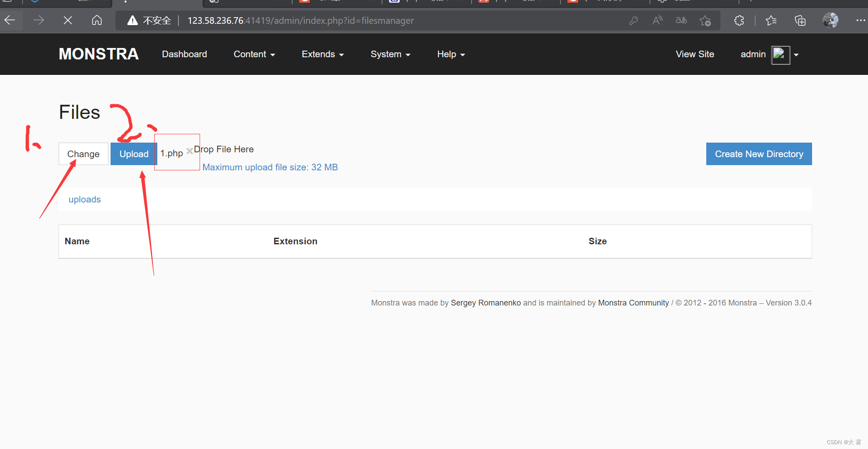
Task: Open the View Site link
Action: click(x=695, y=54)
